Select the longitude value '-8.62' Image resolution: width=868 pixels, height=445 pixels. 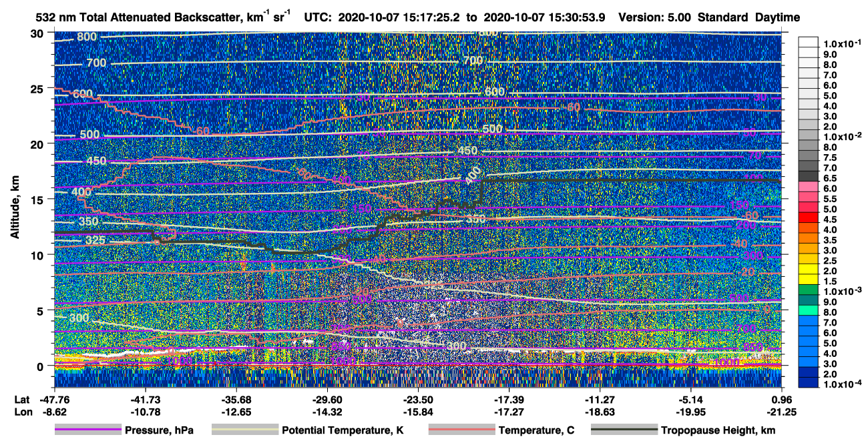pyautogui.click(x=54, y=412)
